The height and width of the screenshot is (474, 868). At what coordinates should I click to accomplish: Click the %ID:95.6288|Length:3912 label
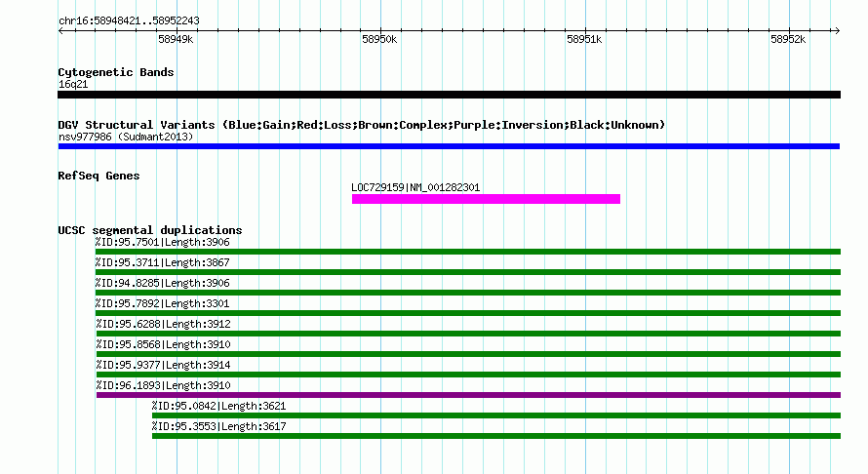pyautogui.click(x=163, y=324)
